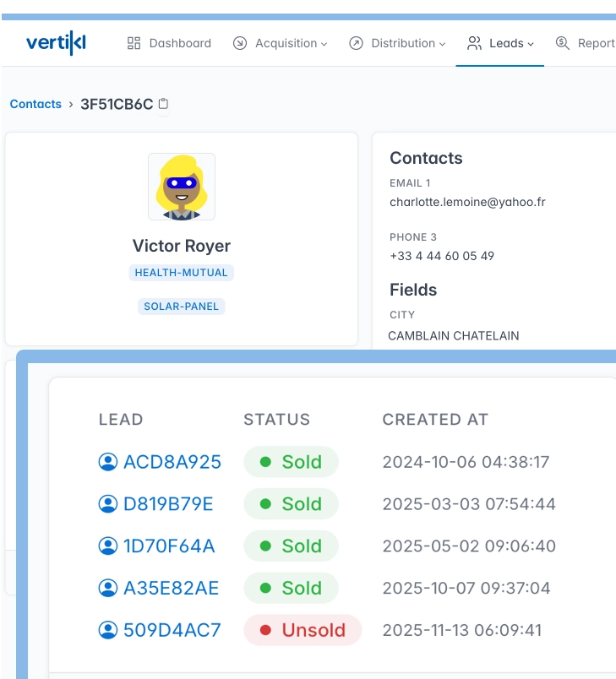616x679 pixels.
Task: Open lead D819B79E
Action: (x=168, y=504)
